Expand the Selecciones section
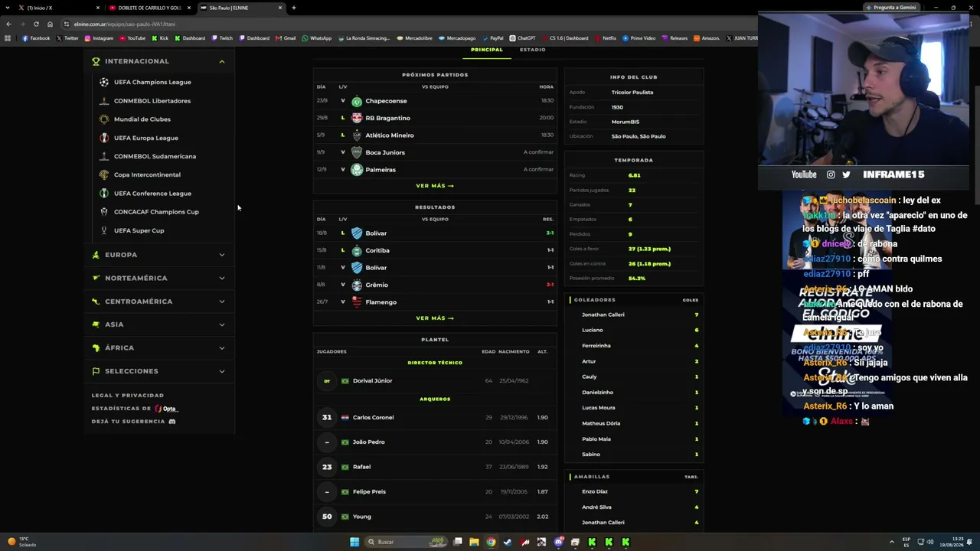Viewport: 980px width, 551px height. pyautogui.click(x=158, y=371)
